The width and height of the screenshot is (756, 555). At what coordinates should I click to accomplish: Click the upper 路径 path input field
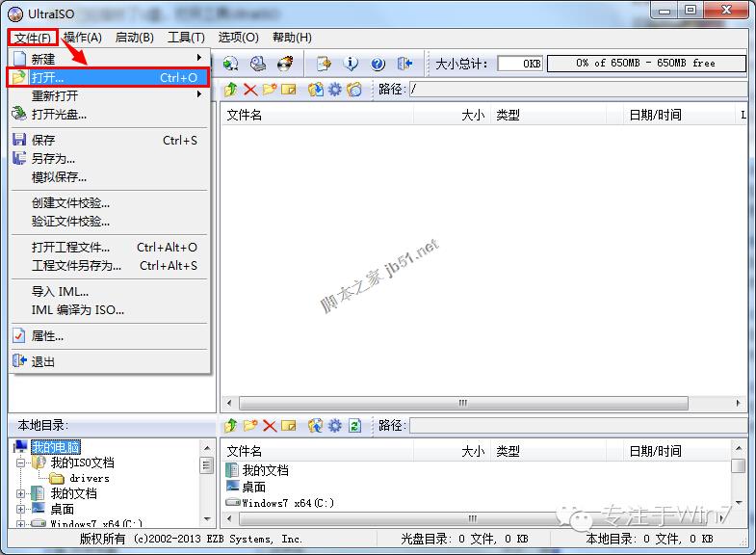(578, 90)
